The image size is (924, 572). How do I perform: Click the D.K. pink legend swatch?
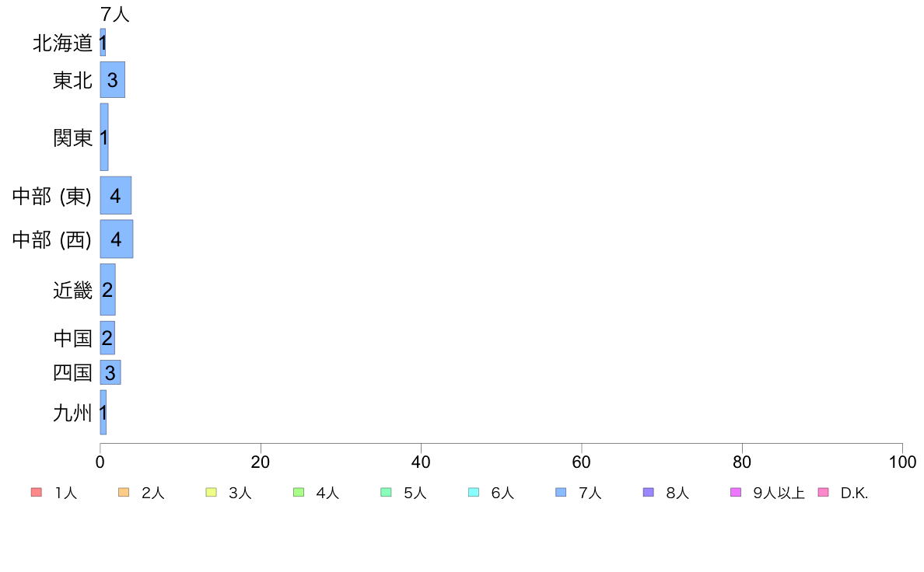tap(823, 492)
